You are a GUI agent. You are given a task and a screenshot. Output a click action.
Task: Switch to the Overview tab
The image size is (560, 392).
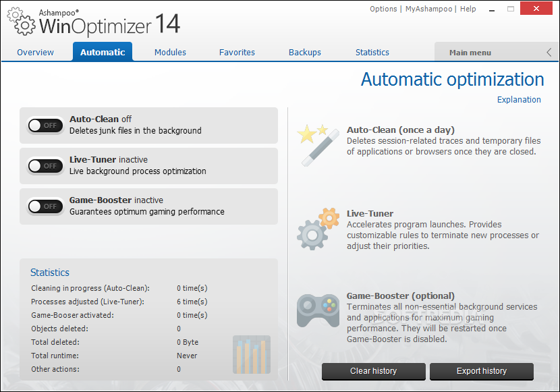pos(35,53)
